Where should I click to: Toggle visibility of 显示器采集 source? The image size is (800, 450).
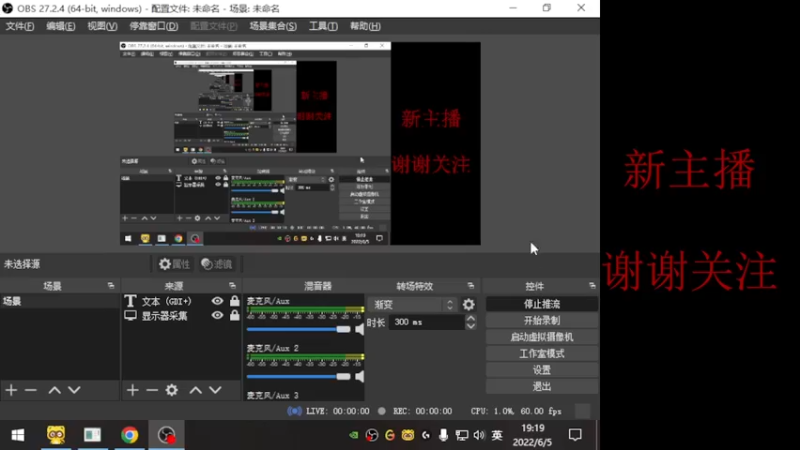pyautogui.click(x=217, y=316)
